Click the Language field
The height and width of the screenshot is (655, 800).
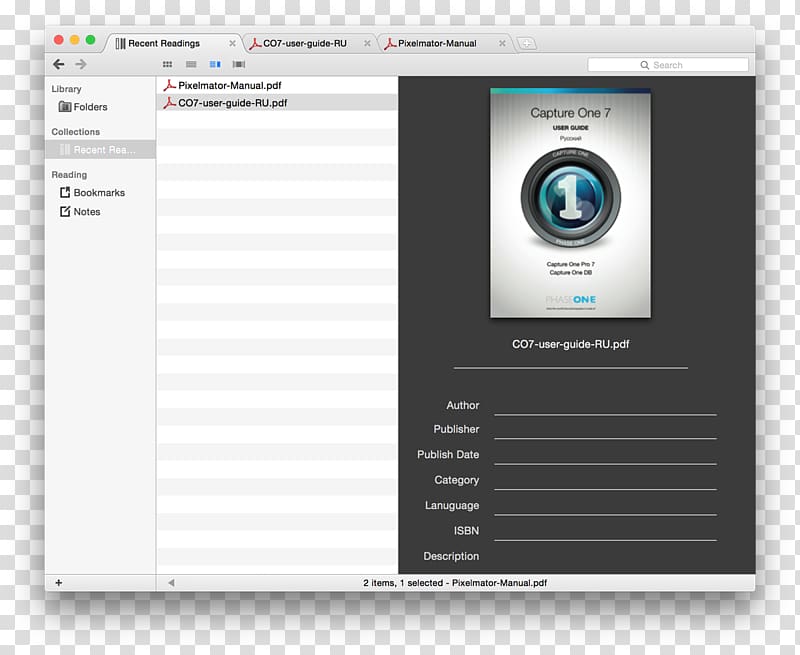[x=605, y=506]
